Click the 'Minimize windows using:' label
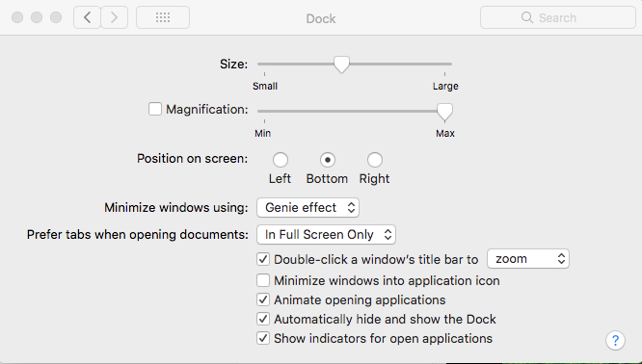 coord(176,208)
